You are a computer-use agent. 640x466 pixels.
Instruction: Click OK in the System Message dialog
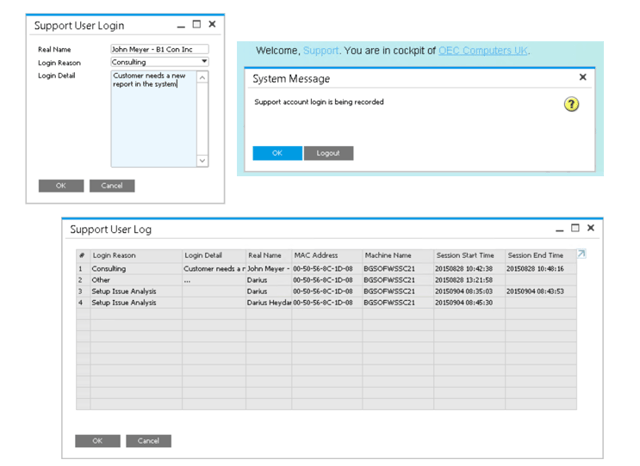278,153
